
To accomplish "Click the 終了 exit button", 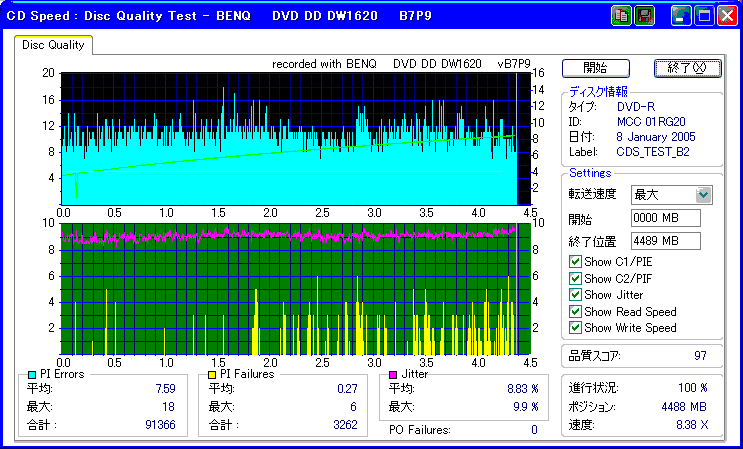I will pos(687,68).
